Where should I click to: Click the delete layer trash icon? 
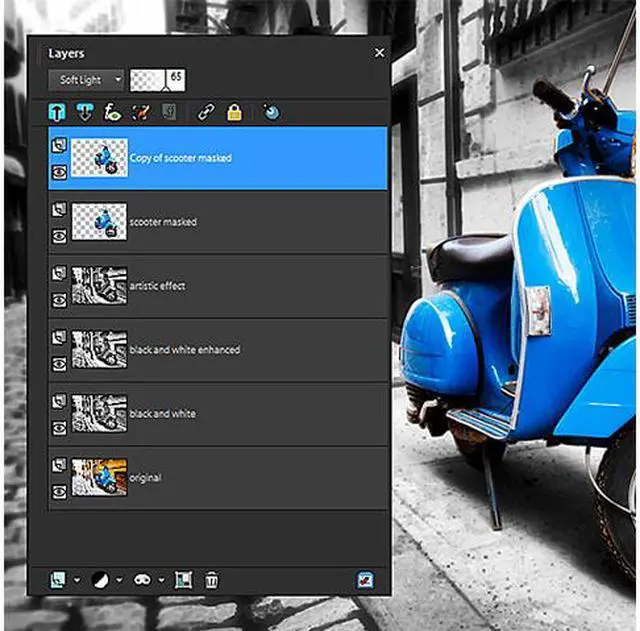click(211, 579)
